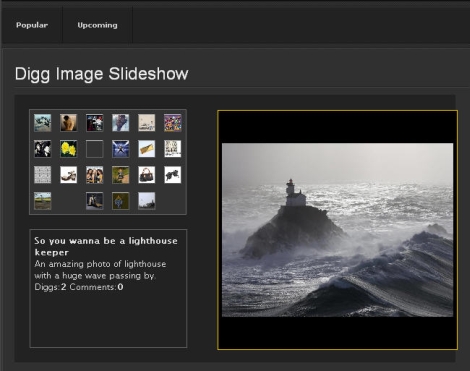Choose the pale sky silhouette thumbnail
Screen dimensions: 470x371
(x=147, y=201)
